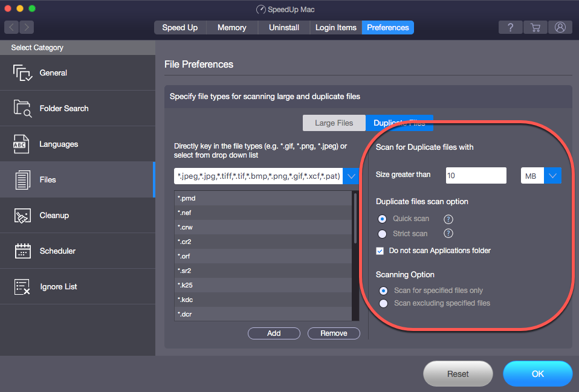Open the Languages category label
Screen dimensions: 579x392
tap(59, 144)
